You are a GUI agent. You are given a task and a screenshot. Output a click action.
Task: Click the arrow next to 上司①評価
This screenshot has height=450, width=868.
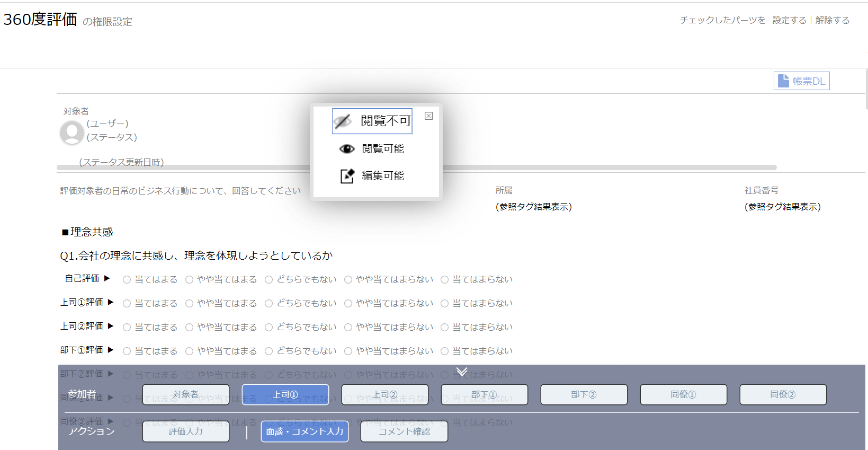[111, 302]
